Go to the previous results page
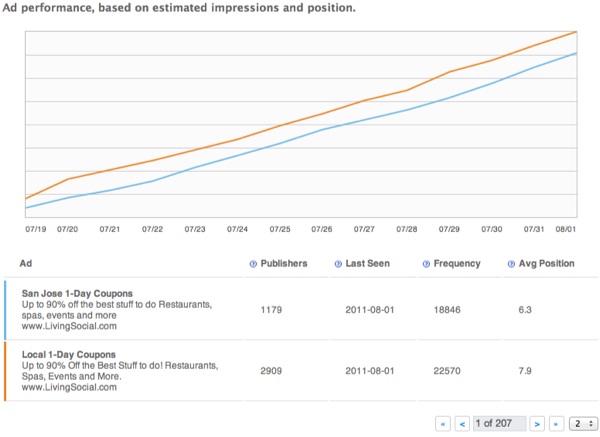The height and width of the screenshot is (437, 600). (x=462, y=424)
